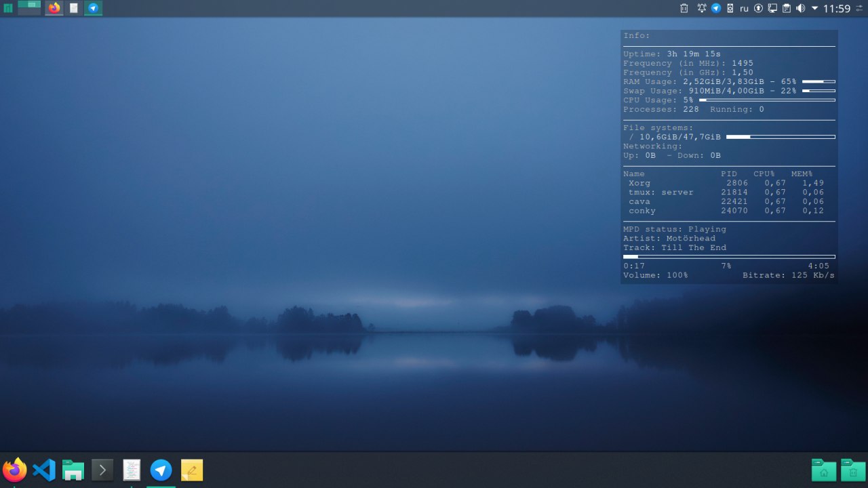868x488 pixels.
Task: Click the "File systems:" label
Action: [x=658, y=127]
